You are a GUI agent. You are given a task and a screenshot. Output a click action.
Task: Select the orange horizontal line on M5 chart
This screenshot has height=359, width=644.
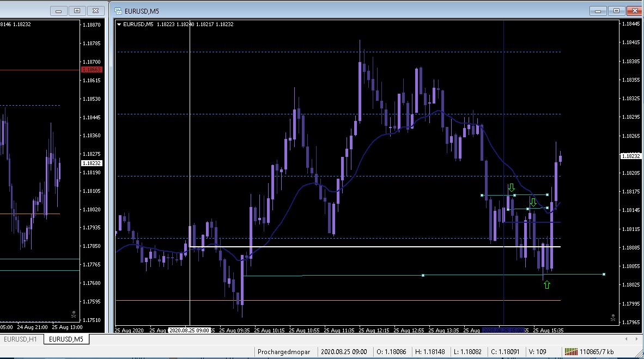point(338,300)
